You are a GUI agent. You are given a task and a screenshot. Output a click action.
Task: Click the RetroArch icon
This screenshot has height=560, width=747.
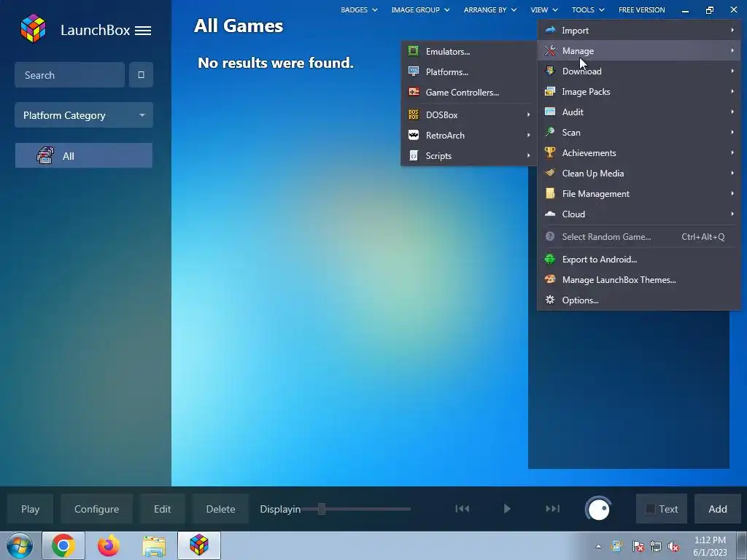tap(414, 135)
